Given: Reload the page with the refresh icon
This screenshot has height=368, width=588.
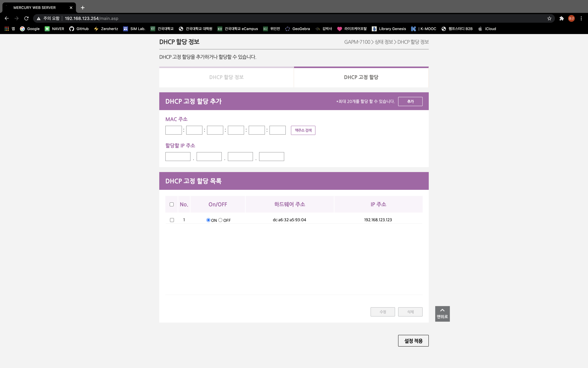Looking at the screenshot, I should click(26, 18).
